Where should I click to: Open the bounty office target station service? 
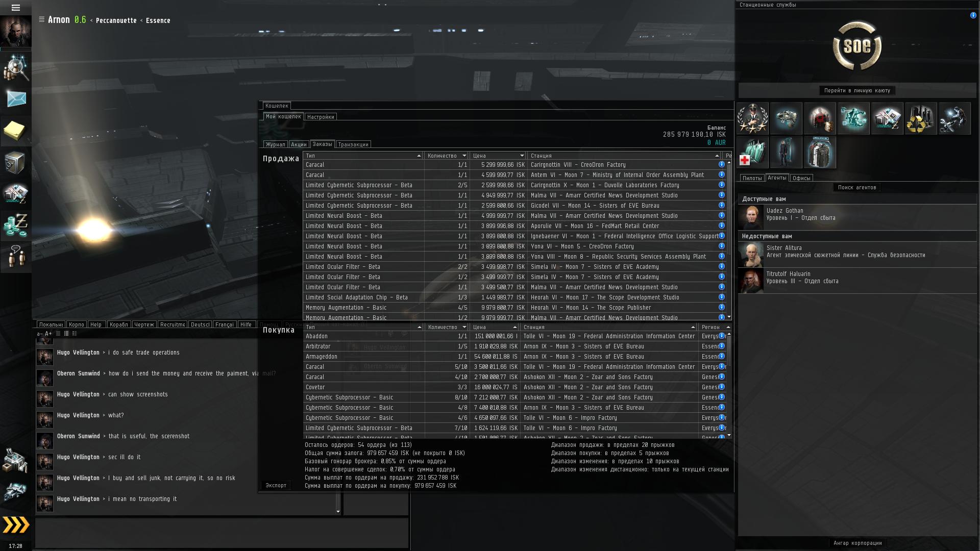coord(820,118)
